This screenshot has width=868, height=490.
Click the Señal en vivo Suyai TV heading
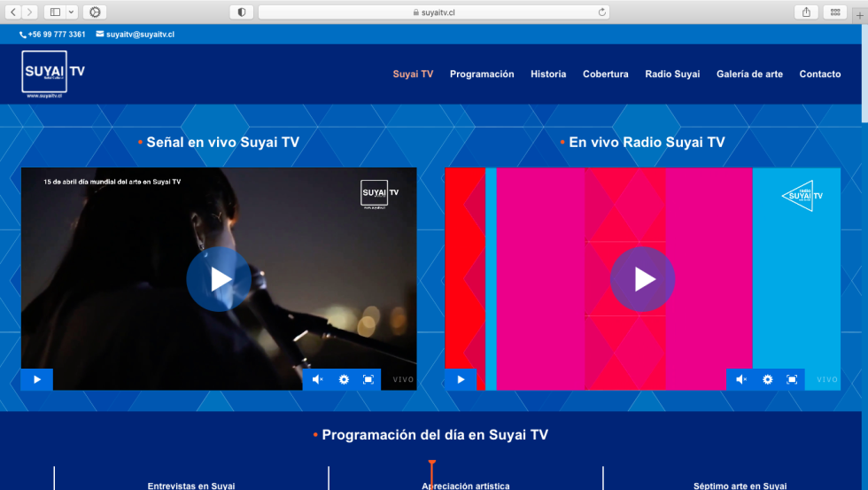(222, 143)
